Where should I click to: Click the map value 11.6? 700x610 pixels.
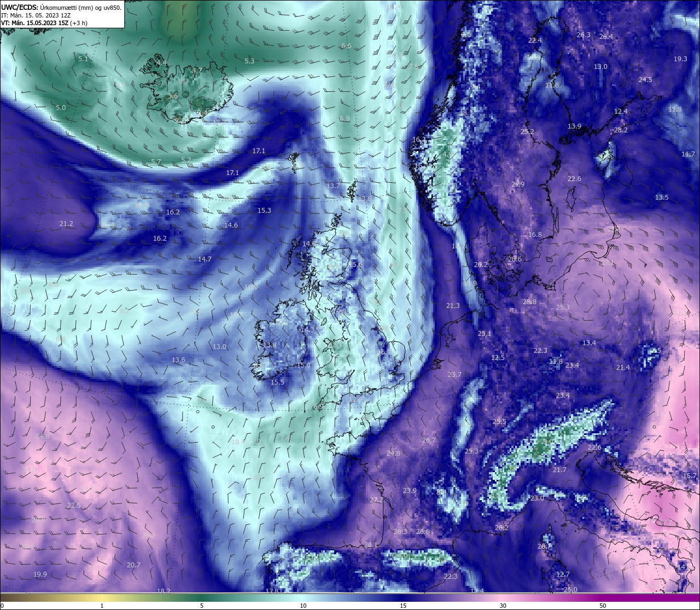(552, 85)
